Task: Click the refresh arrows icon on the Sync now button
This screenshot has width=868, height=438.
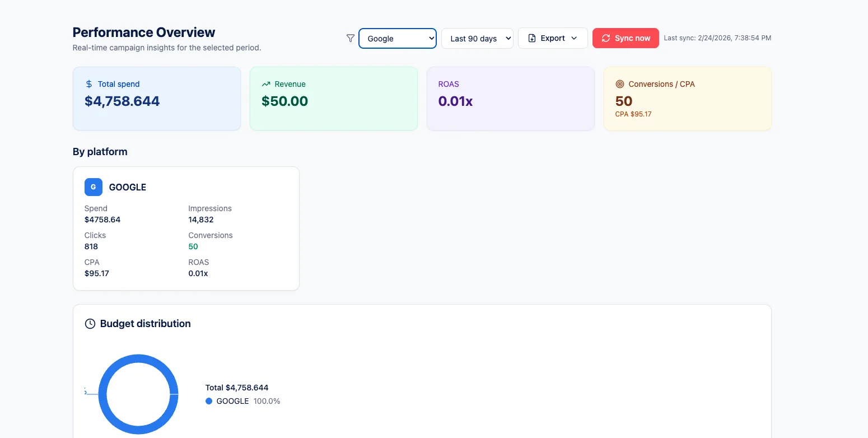Action: (x=605, y=38)
